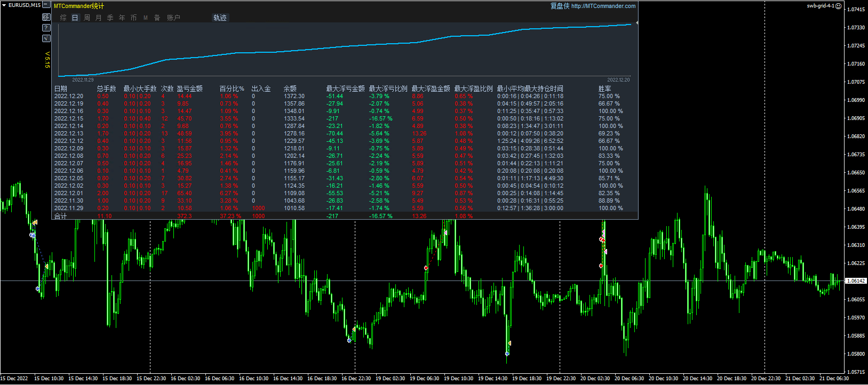Expand the EURUSD,M15 chart dropdown triangle
The image size is (868, 385).
[x=4, y=5]
